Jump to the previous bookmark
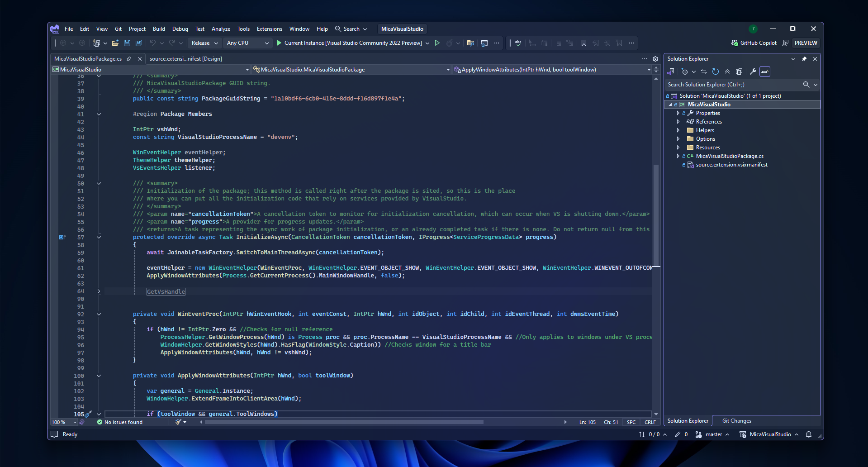868x467 pixels. click(x=596, y=43)
